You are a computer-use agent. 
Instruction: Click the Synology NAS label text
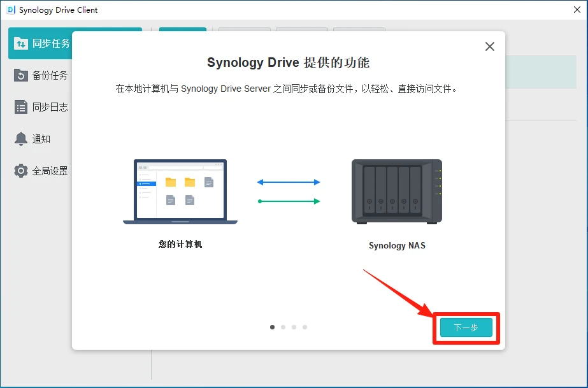click(397, 245)
